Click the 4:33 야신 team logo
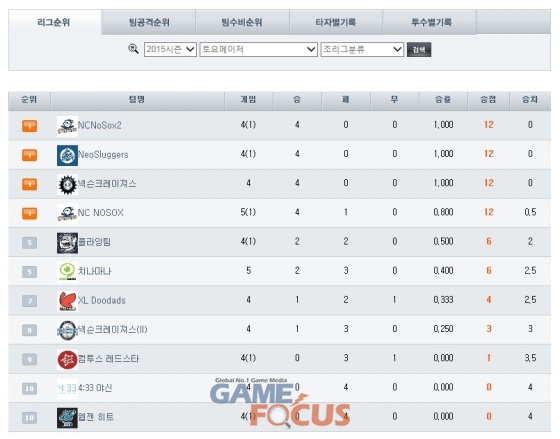 point(67,388)
